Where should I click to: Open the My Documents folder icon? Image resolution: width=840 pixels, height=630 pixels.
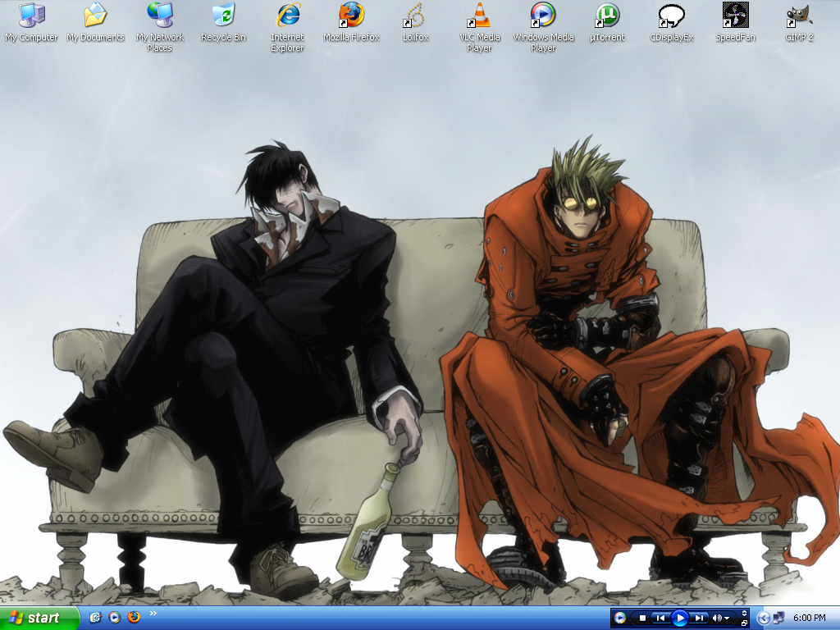pos(95,22)
